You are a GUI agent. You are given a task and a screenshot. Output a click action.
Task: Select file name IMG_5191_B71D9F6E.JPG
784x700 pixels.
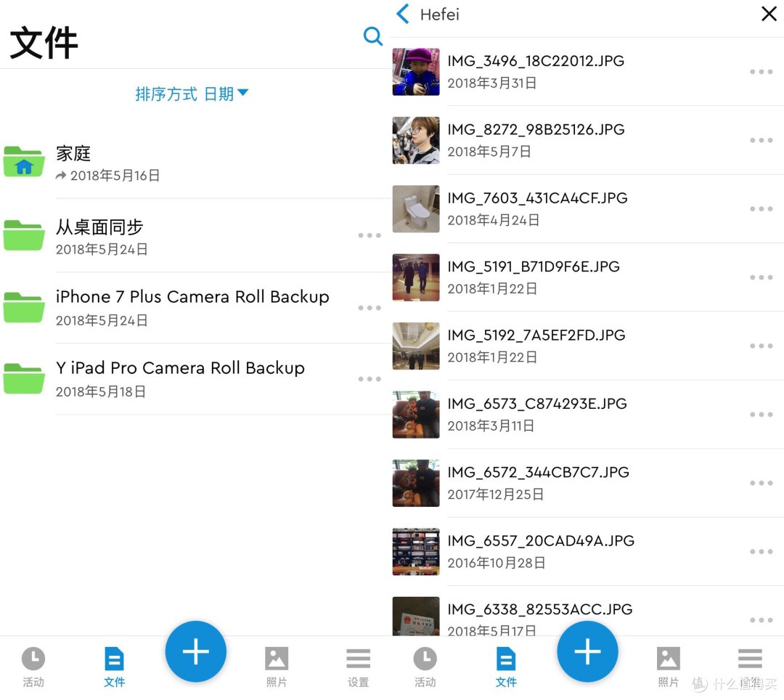[534, 266]
